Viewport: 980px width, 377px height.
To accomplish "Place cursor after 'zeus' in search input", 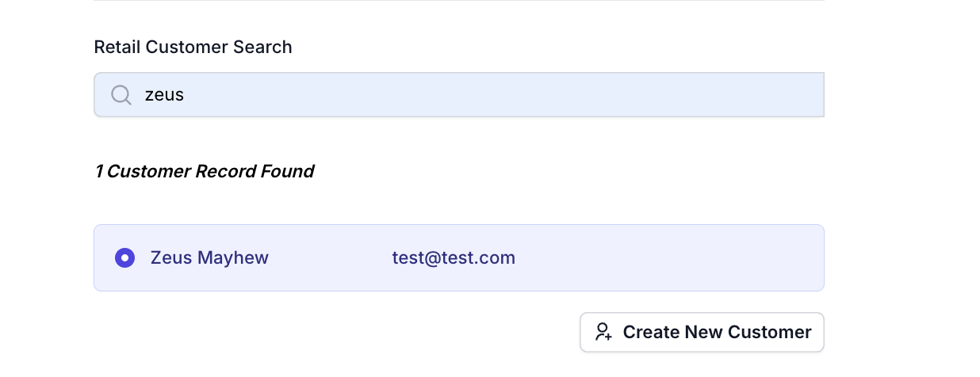I will coord(186,95).
